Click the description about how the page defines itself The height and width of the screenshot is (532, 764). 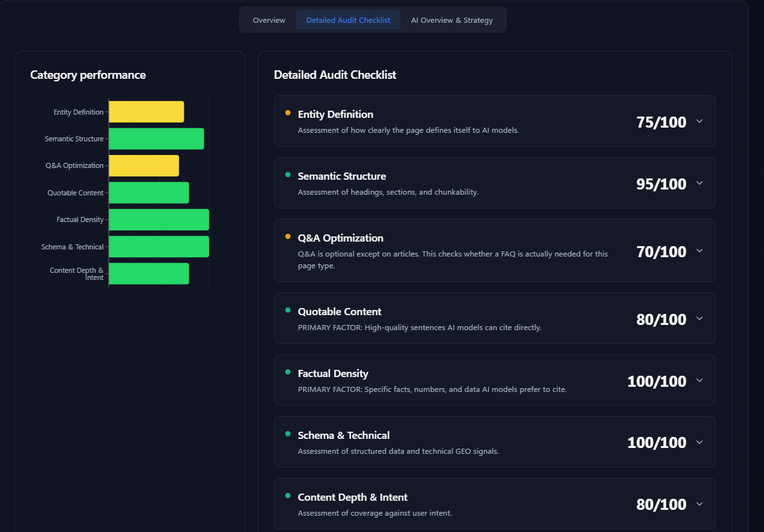[408, 130]
